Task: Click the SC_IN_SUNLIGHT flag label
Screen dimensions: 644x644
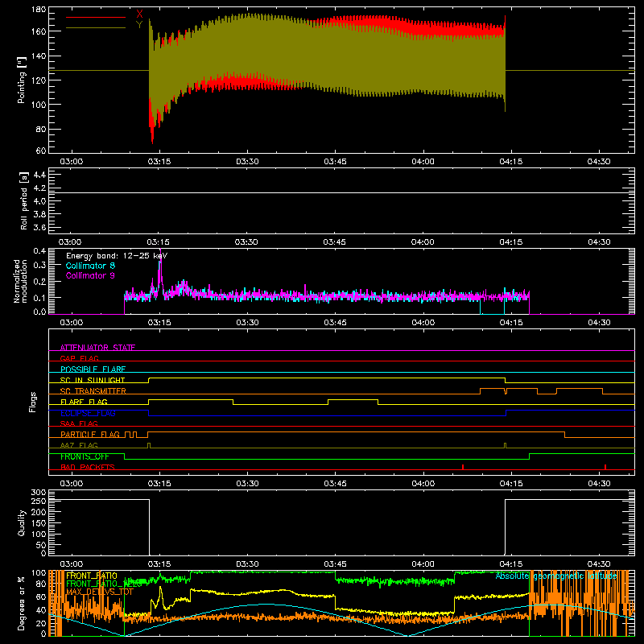Action: pos(93,380)
